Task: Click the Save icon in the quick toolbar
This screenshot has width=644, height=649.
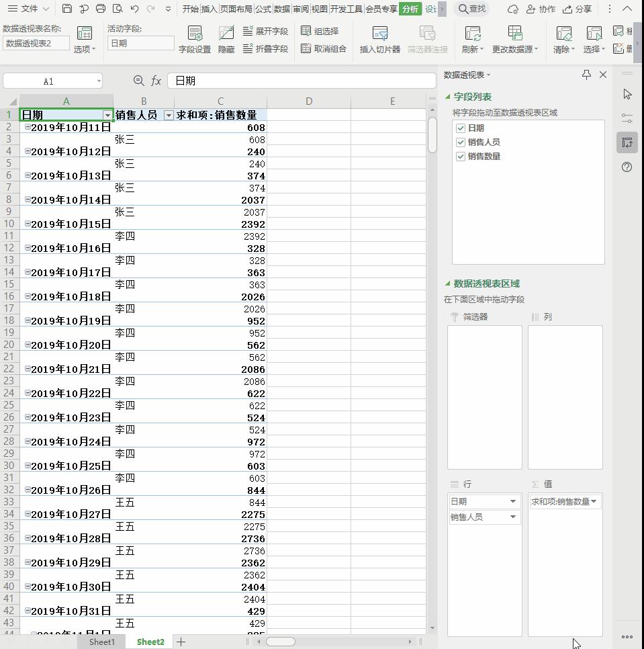Action: tap(67, 9)
